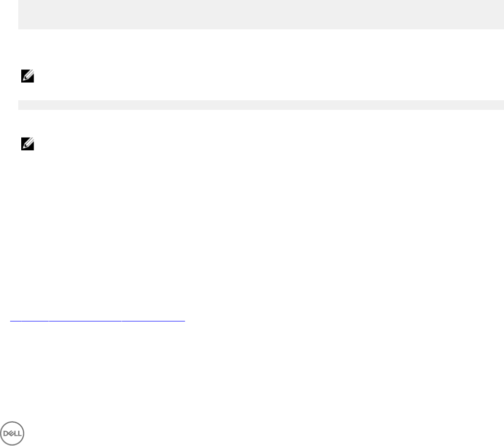Click the thin gray bar between the notes

pos(261,105)
